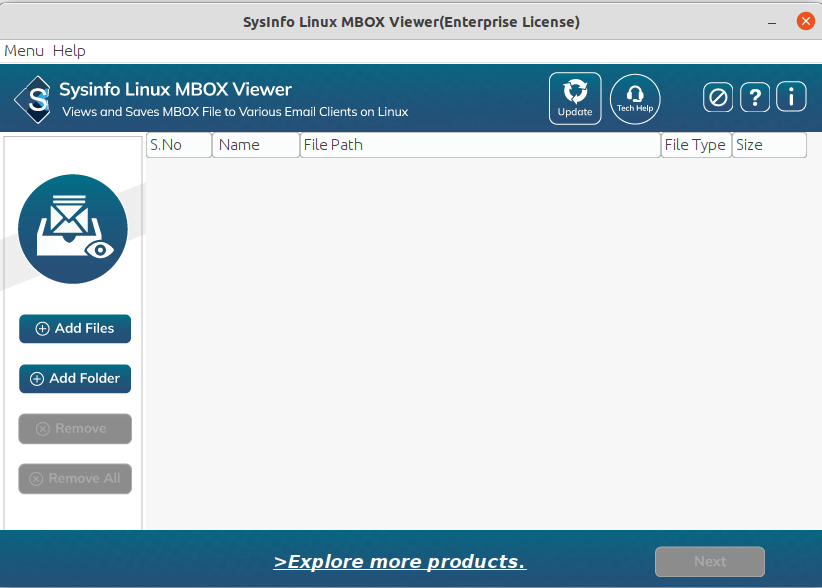The height and width of the screenshot is (588, 822).
Task: Click the S.No column header
Action: coord(179,145)
